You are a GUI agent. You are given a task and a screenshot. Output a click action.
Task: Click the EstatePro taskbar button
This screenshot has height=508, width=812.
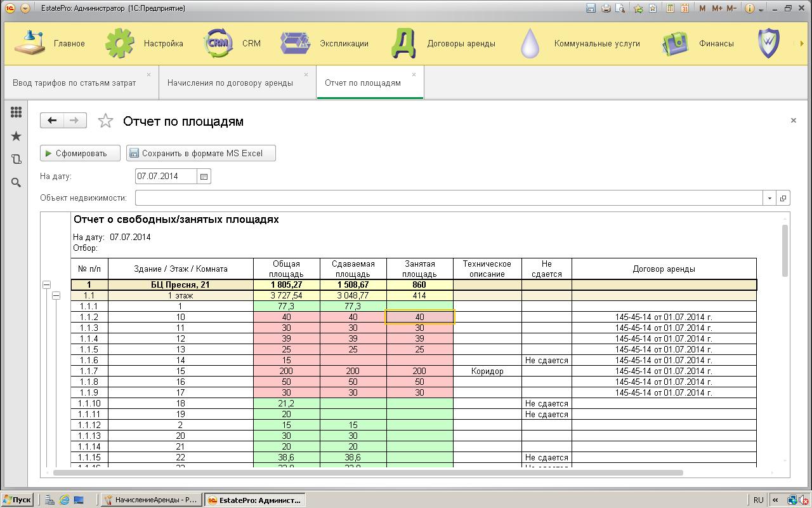pyautogui.click(x=255, y=500)
